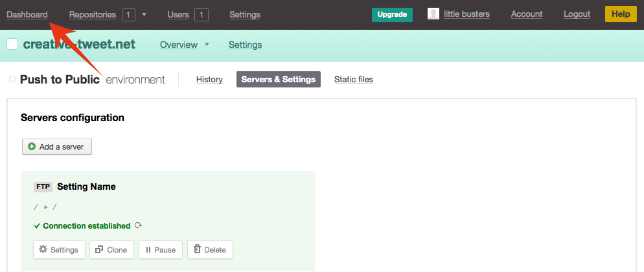
Task: Toggle the creative-tweet.net repository checkbox
Action: tap(12, 45)
